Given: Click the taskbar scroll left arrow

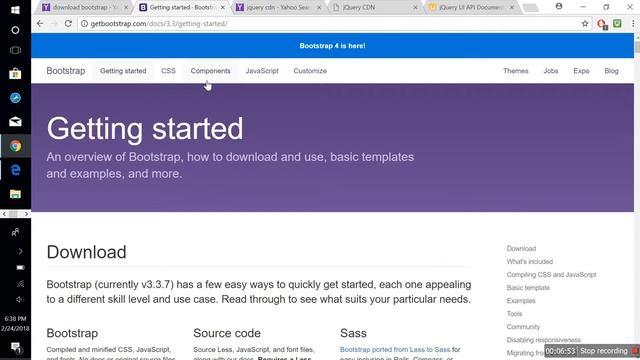Looking at the screenshot, I should [x=4, y=214].
